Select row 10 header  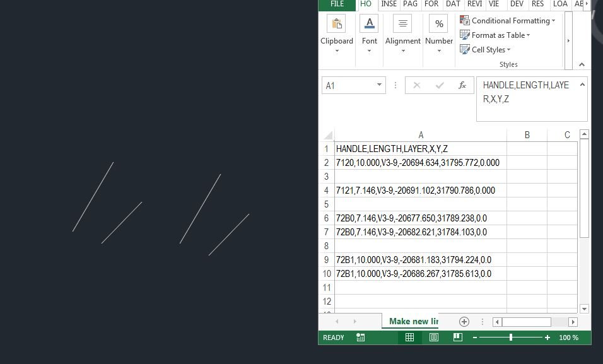327,274
